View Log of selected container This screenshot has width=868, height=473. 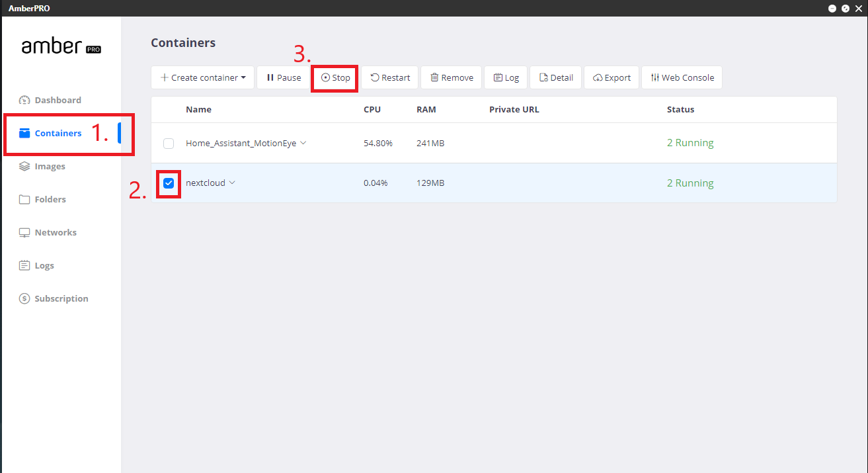click(506, 77)
